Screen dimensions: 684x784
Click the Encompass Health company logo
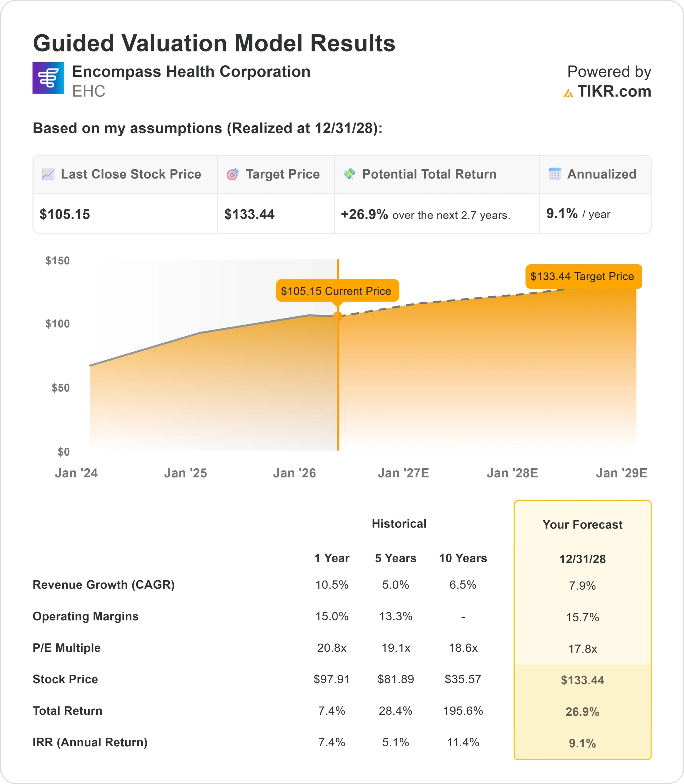point(48,78)
